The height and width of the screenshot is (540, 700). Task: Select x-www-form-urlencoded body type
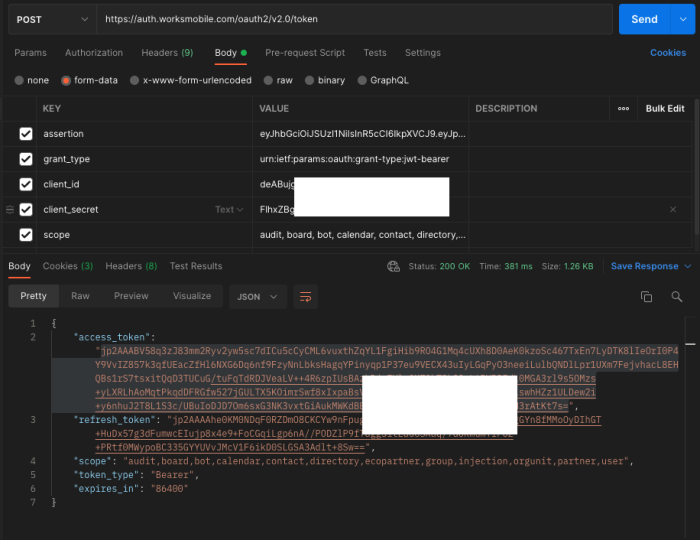pos(134,80)
